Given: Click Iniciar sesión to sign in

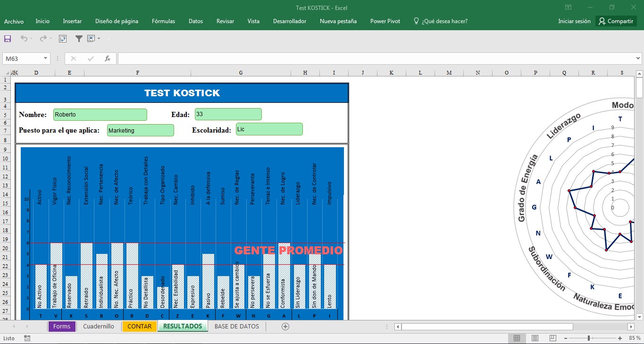Looking at the screenshot, I should point(574,21).
